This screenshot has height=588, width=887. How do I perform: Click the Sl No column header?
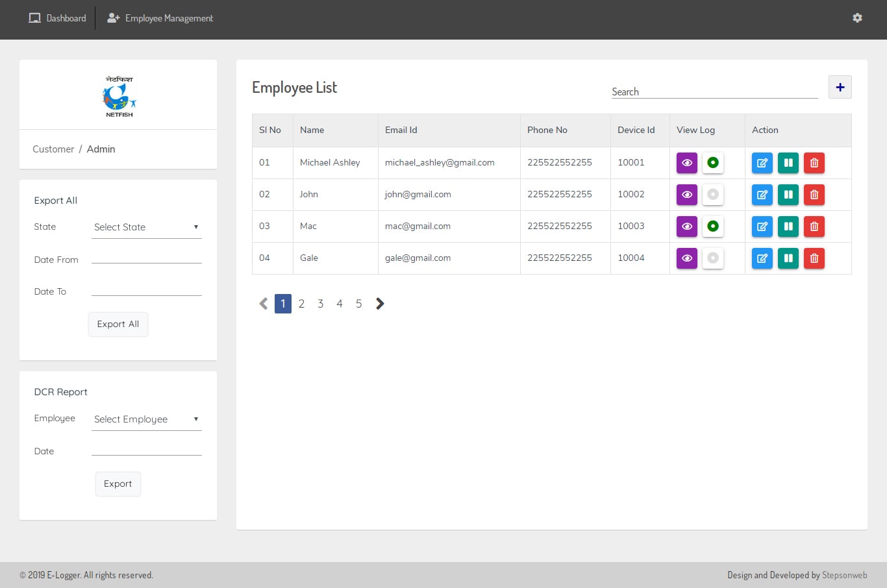tap(270, 130)
